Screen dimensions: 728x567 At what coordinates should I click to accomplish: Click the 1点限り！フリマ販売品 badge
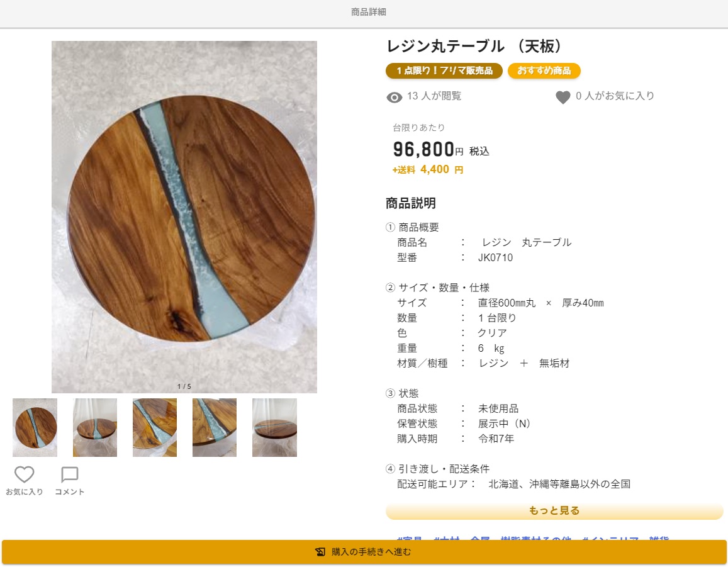tap(444, 70)
